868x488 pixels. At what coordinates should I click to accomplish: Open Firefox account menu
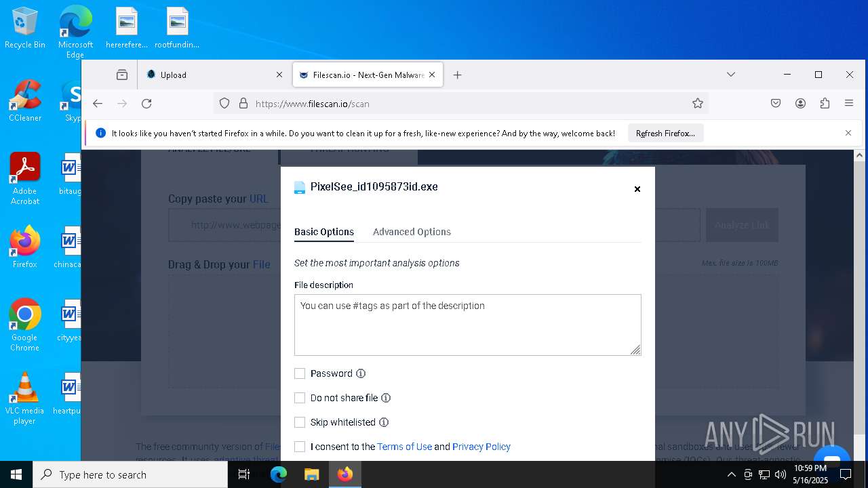[x=800, y=104]
